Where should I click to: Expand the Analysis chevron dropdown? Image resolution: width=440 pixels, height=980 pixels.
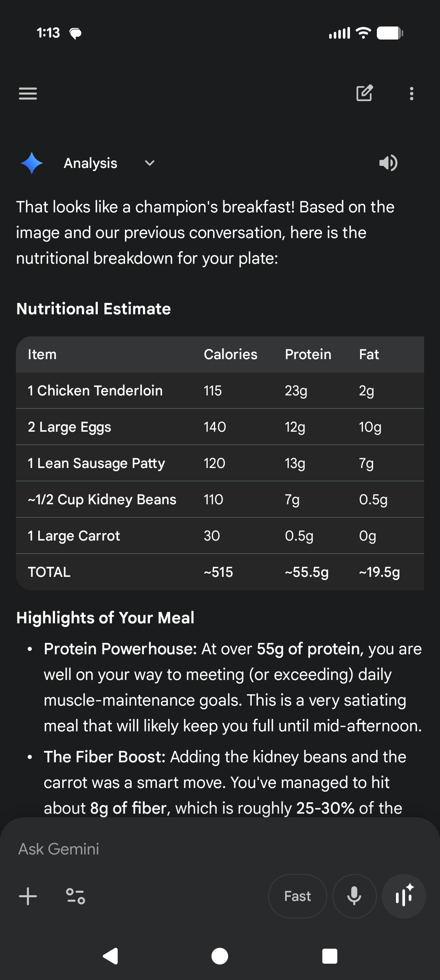pos(150,163)
